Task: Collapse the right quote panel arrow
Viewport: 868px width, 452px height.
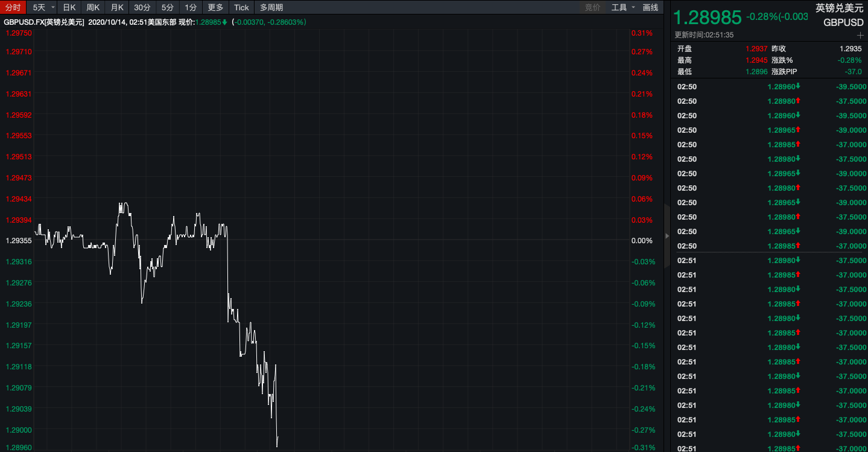Action: tap(667, 235)
